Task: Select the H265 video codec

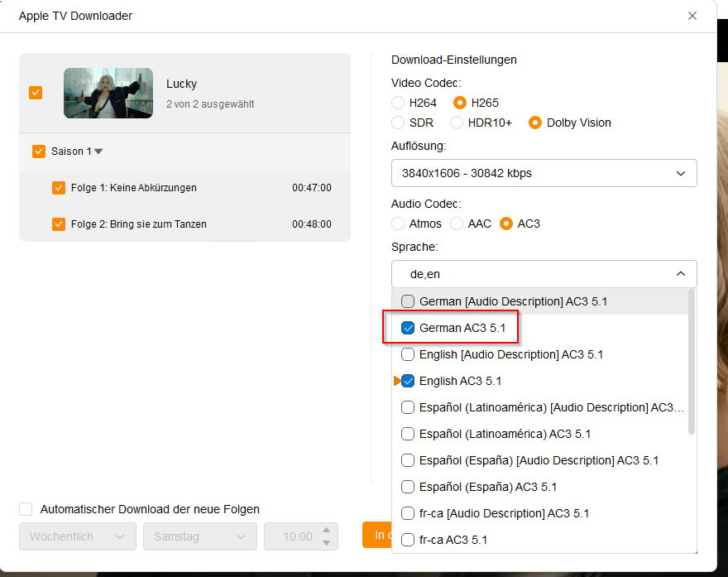Action: (460, 103)
